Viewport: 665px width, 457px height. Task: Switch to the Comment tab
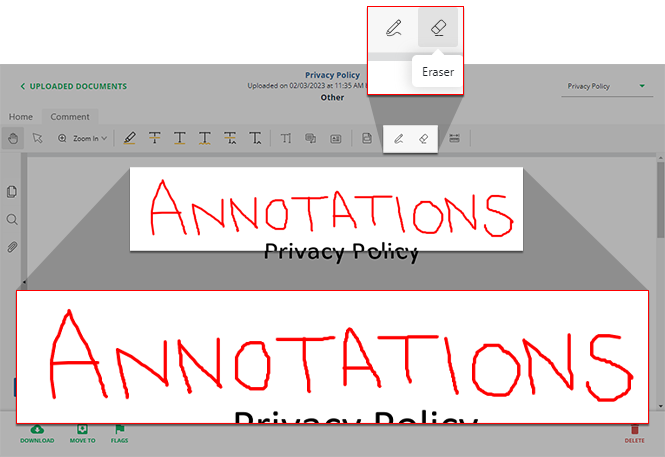click(x=70, y=117)
